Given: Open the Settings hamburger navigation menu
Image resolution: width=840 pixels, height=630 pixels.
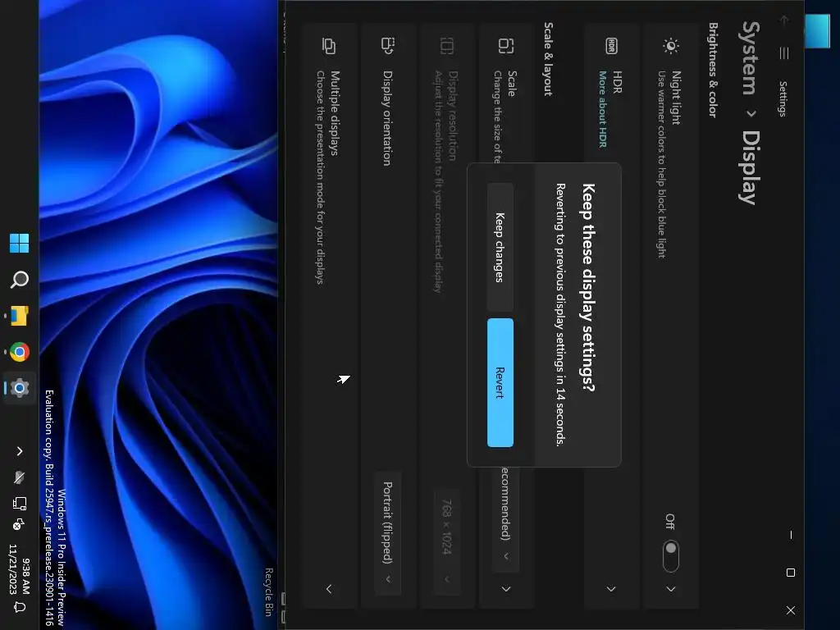Looking at the screenshot, I should coord(783,53).
